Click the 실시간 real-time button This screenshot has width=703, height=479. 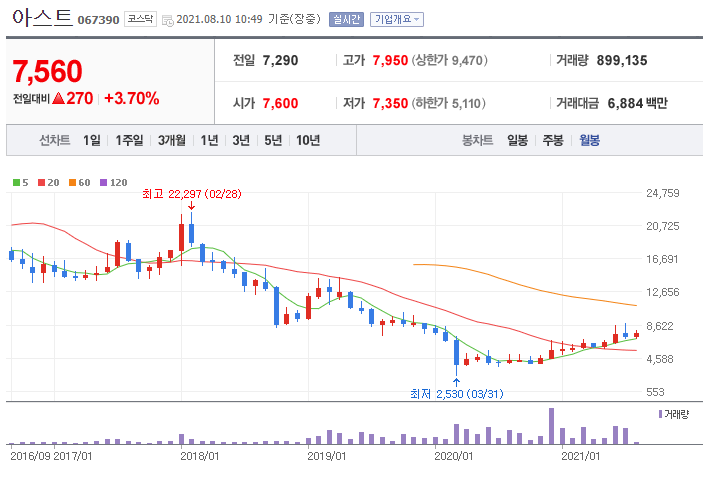click(x=346, y=19)
